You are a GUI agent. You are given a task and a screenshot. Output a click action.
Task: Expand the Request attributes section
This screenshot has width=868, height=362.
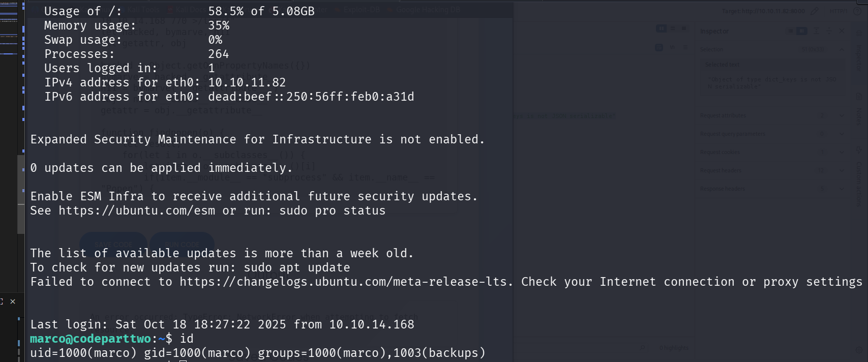842,115
